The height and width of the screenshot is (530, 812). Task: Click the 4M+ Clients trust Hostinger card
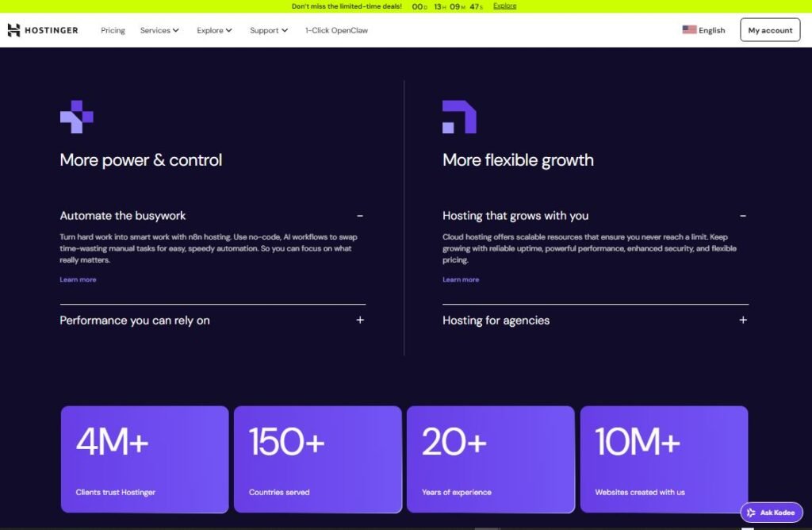[144, 459]
